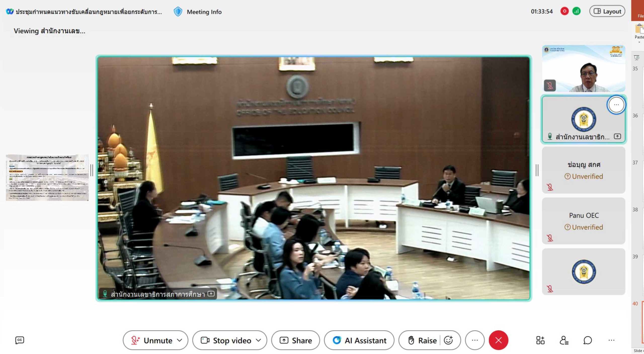The width and height of the screenshot is (644, 354).
Task: Open the Chat bubble icon
Action: click(587, 340)
